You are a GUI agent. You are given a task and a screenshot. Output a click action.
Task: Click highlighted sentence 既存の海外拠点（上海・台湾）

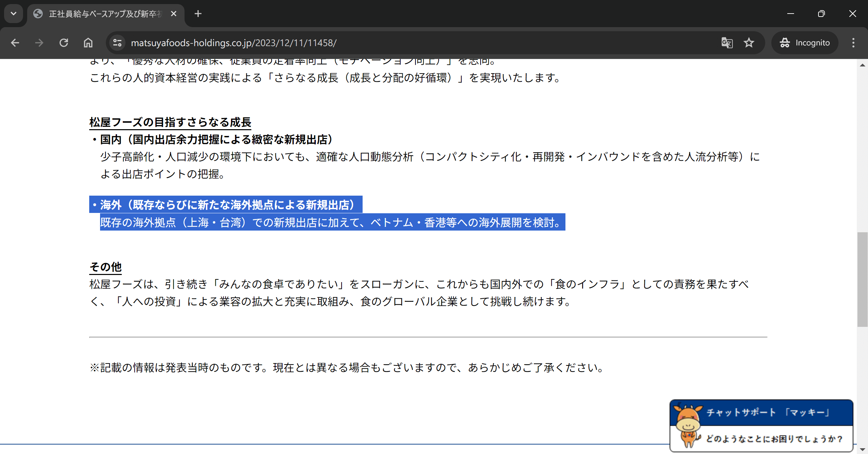(x=332, y=222)
